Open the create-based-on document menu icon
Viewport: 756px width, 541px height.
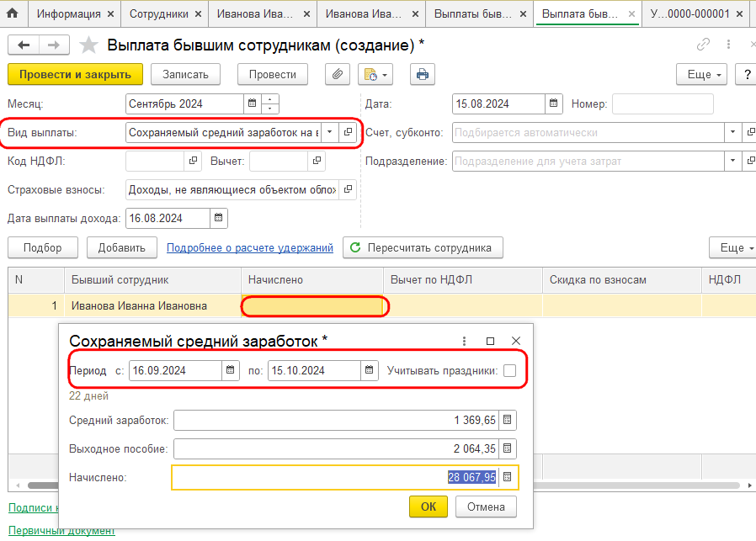(375, 74)
